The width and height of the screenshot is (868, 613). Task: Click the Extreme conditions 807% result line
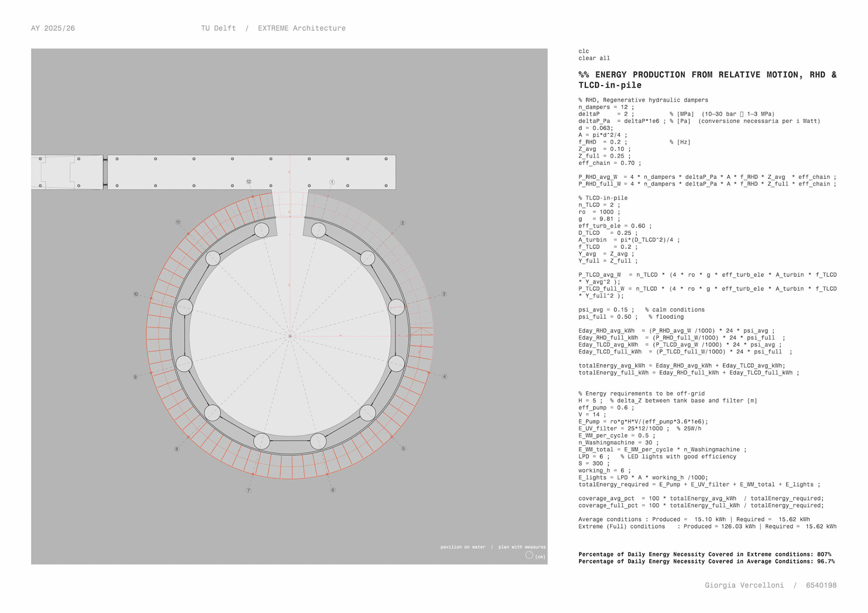coord(704,554)
